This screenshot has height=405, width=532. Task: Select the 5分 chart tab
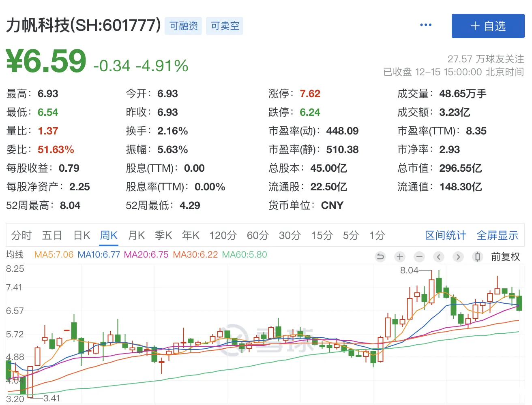point(351,235)
